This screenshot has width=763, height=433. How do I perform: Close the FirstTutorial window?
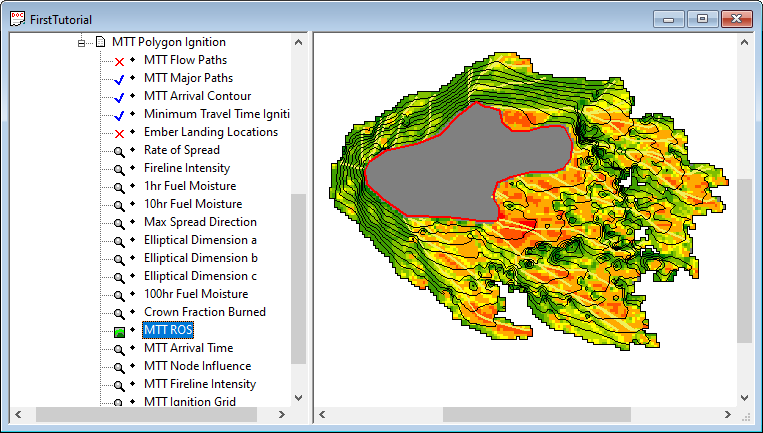coord(737,19)
